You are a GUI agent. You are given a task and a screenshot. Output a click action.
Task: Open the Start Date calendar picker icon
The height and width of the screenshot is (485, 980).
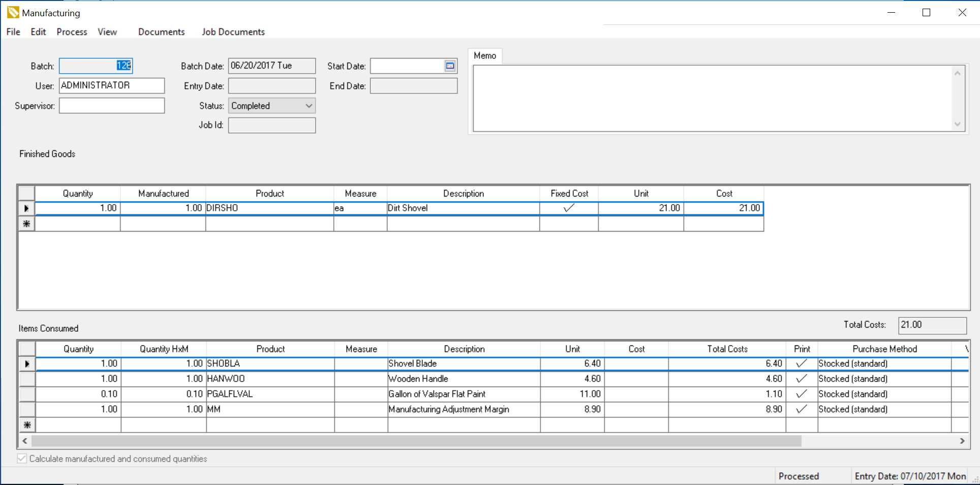click(450, 66)
